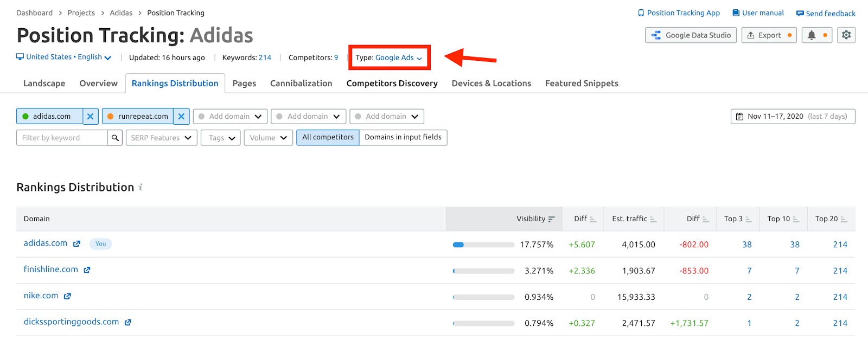Select the All competitors toggle
This screenshot has height=340, width=868.
click(x=328, y=137)
